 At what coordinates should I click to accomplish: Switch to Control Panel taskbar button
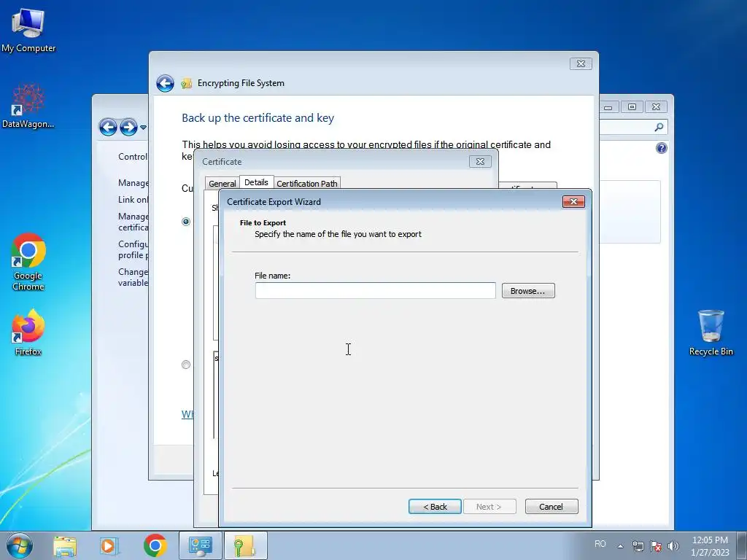(200, 545)
